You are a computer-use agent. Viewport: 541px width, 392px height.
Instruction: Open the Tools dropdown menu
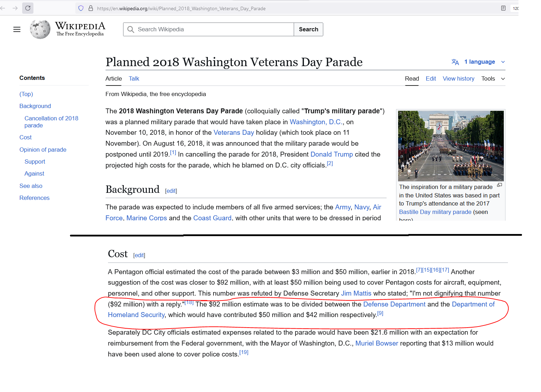[x=493, y=79]
